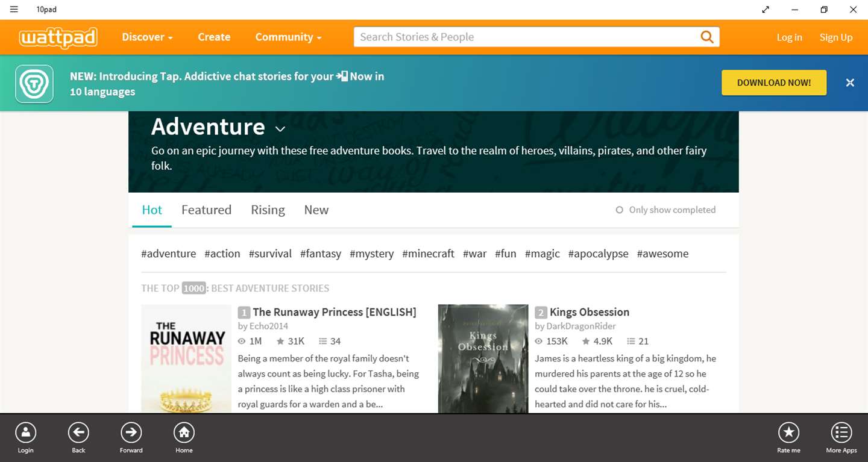Click the Log in link

click(789, 37)
